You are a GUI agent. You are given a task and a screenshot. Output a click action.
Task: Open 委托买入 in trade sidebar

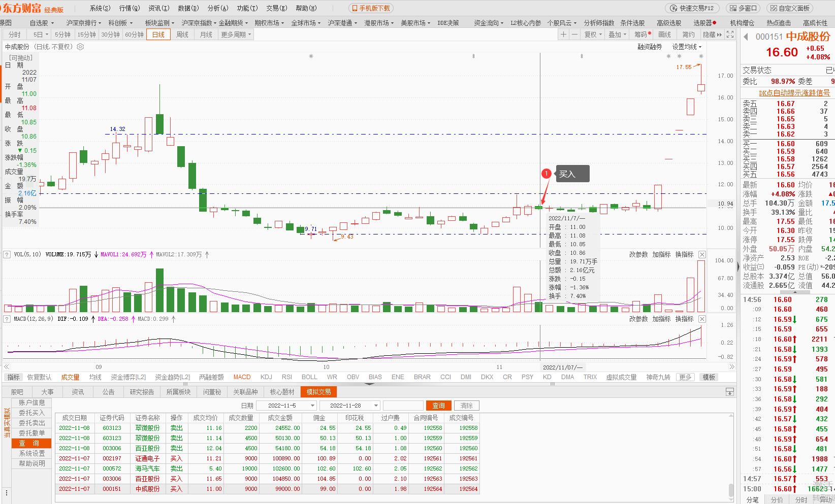tap(32, 413)
